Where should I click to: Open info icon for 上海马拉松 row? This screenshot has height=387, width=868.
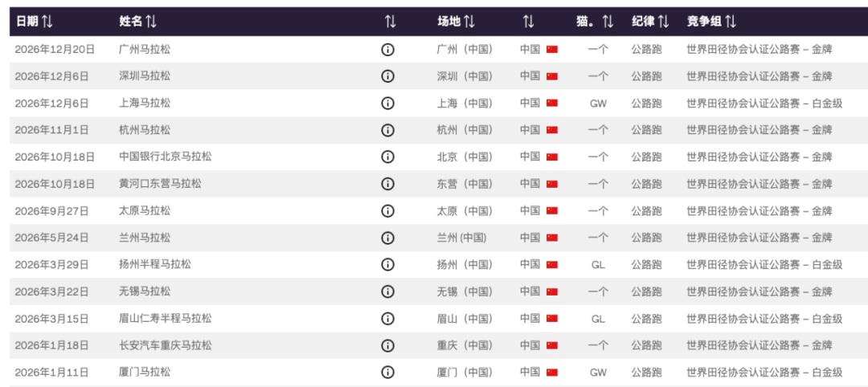pos(387,104)
